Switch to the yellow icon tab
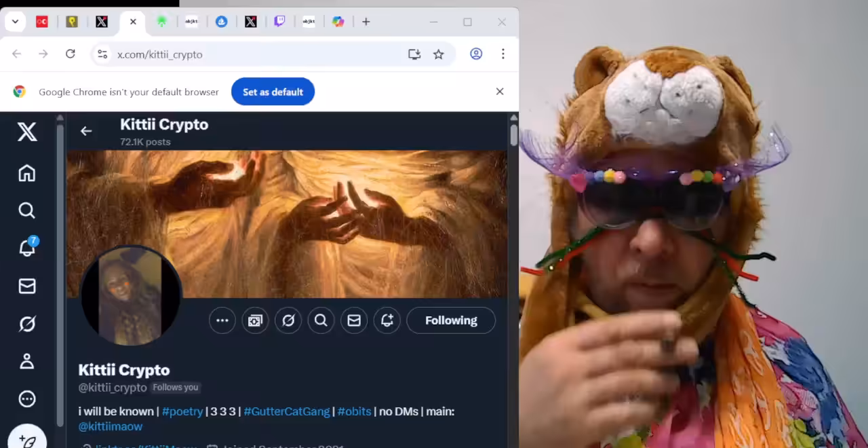This screenshot has width=868, height=448. click(72, 22)
